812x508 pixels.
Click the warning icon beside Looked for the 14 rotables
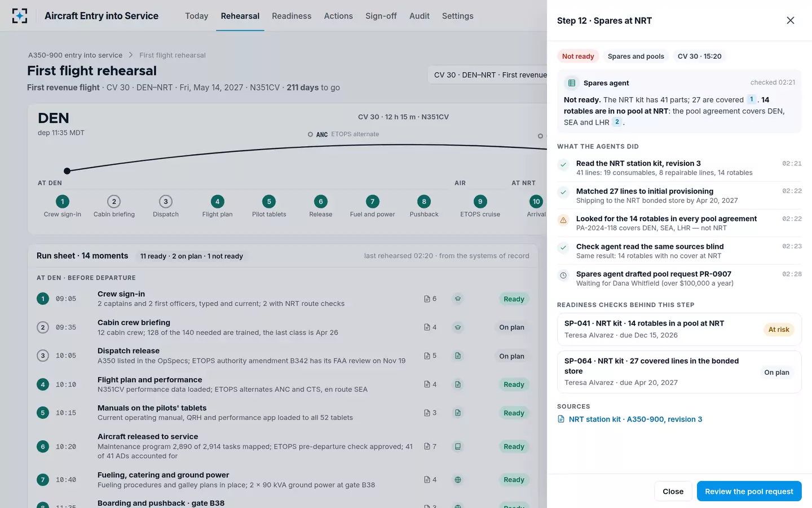563,220
